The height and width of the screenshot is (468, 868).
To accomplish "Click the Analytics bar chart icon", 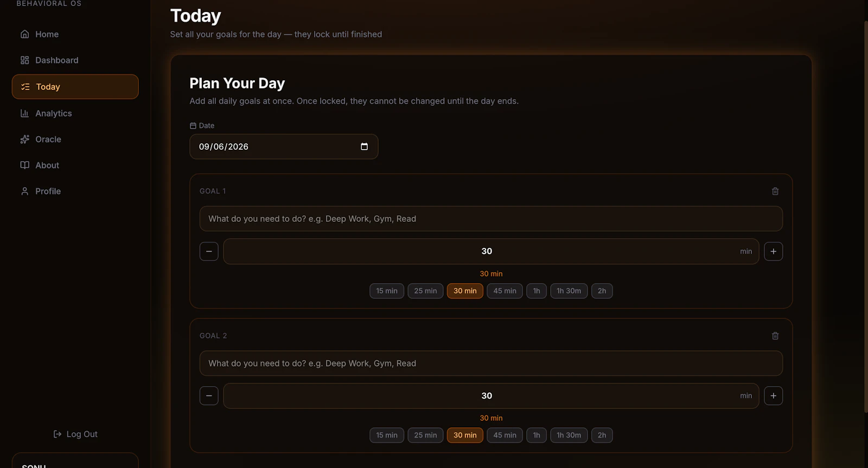I will [24, 113].
